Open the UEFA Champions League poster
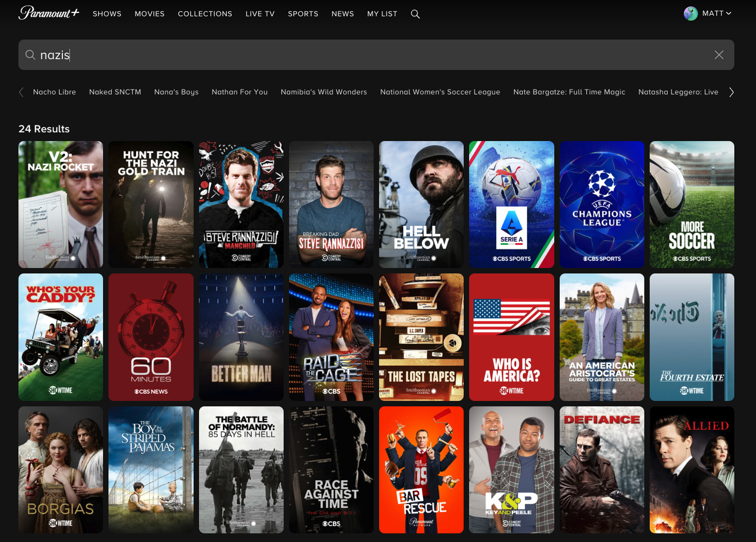The image size is (756, 542). [602, 204]
